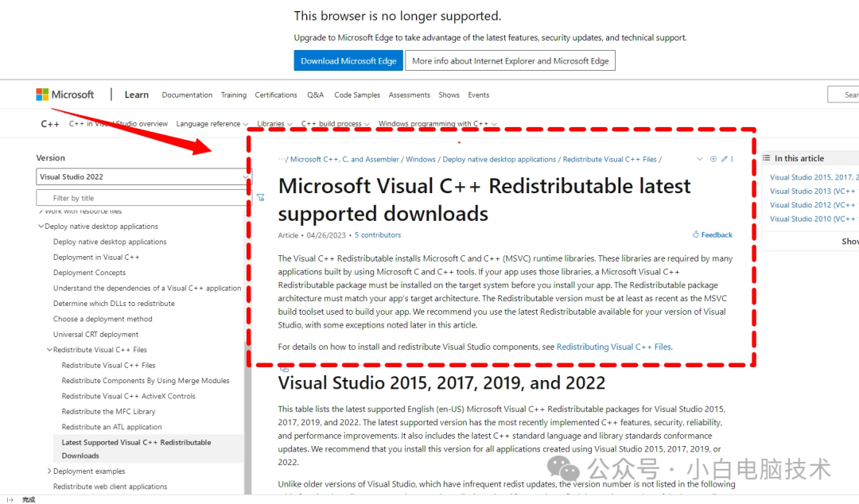The width and height of the screenshot is (859, 504).
Task: Open the Code Samples menu item
Action: pyautogui.click(x=356, y=95)
